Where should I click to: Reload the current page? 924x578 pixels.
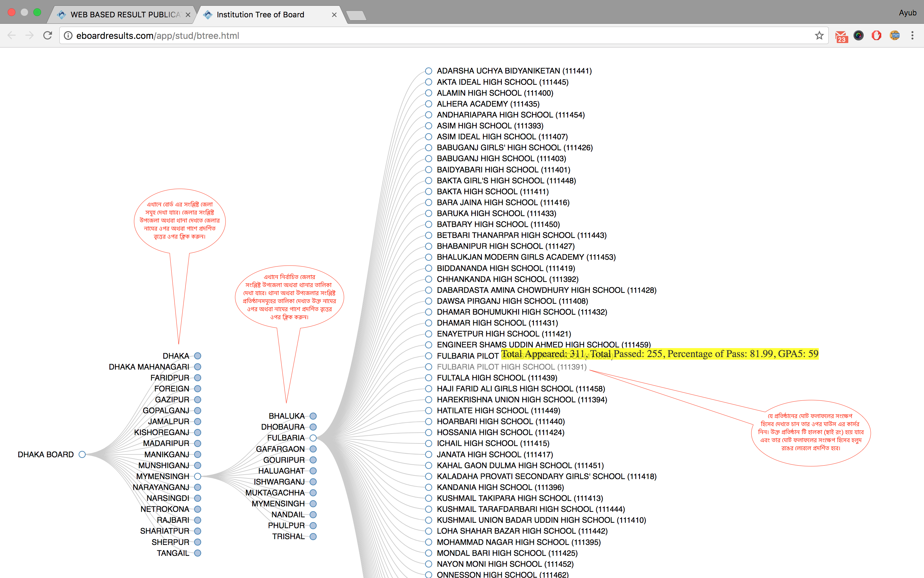[x=48, y=36]
